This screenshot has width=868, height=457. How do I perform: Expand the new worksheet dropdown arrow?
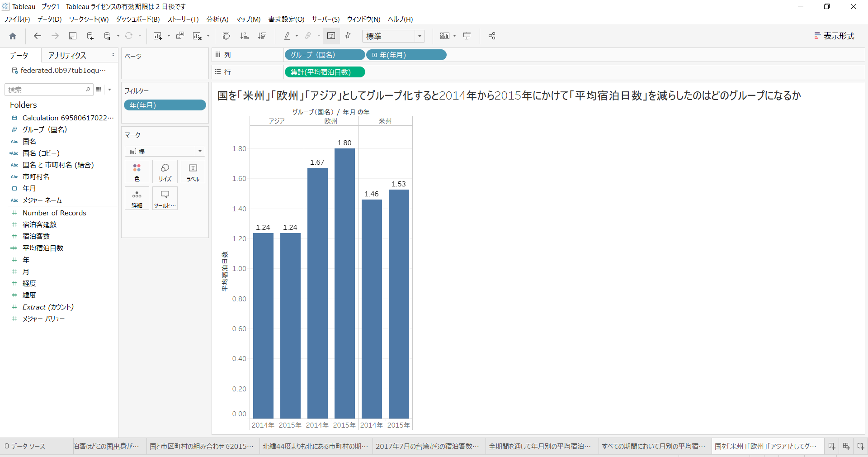[x=169, y=36]
